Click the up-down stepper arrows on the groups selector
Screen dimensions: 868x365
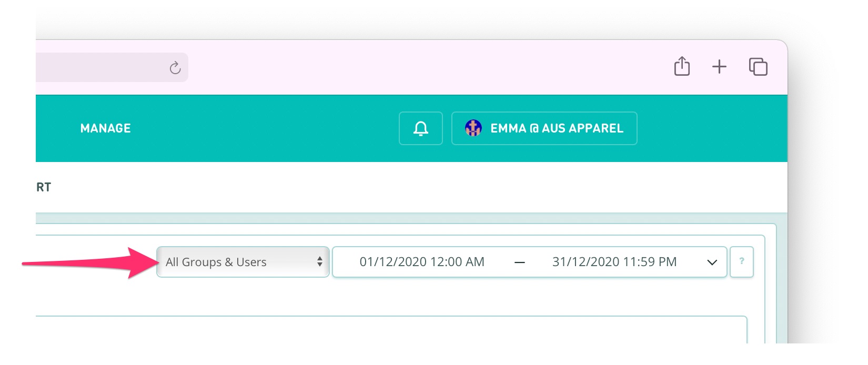coord(320,261)
